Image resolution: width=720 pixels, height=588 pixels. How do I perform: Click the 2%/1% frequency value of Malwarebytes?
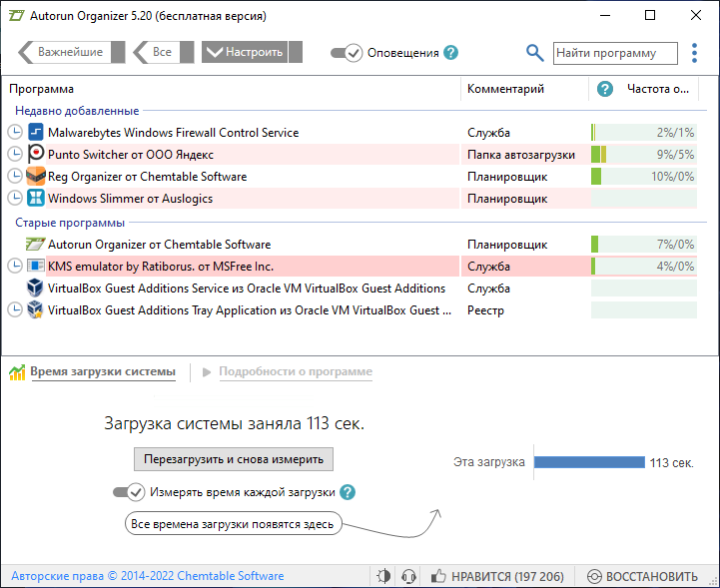coord(675,133)
